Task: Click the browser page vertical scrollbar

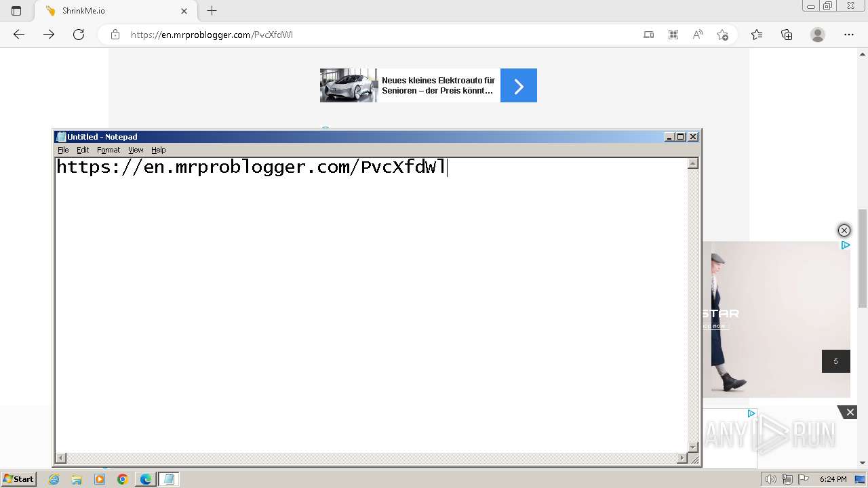Action: 863,258
